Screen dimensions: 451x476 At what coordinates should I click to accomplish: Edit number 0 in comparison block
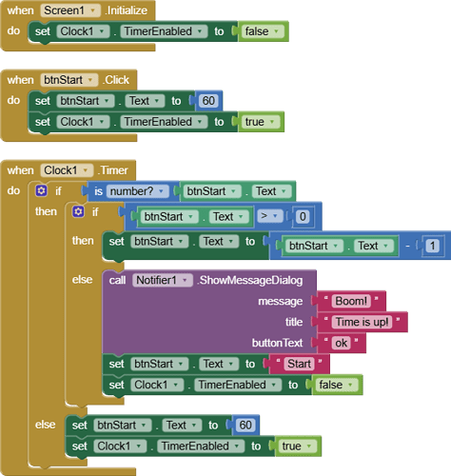click(x=303, y=217)
